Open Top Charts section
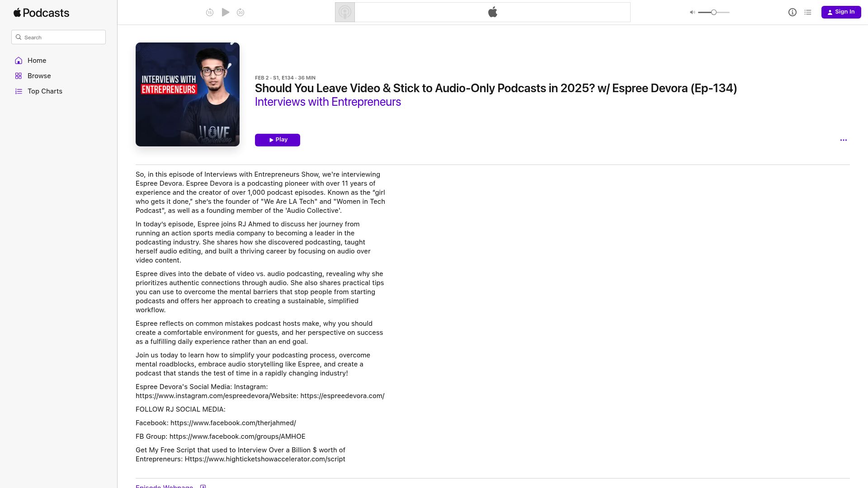This screenshot has width=868, height=488. (x=45, y=91)
